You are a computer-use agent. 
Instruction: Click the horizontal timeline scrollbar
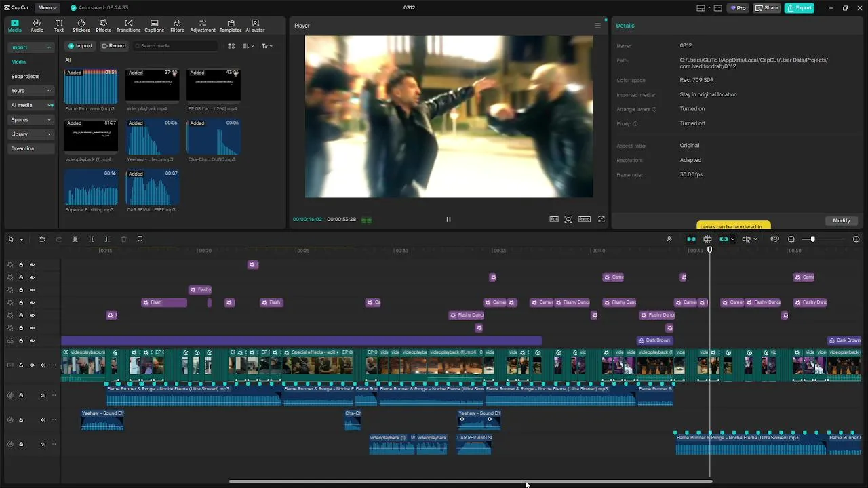(471, 481)
